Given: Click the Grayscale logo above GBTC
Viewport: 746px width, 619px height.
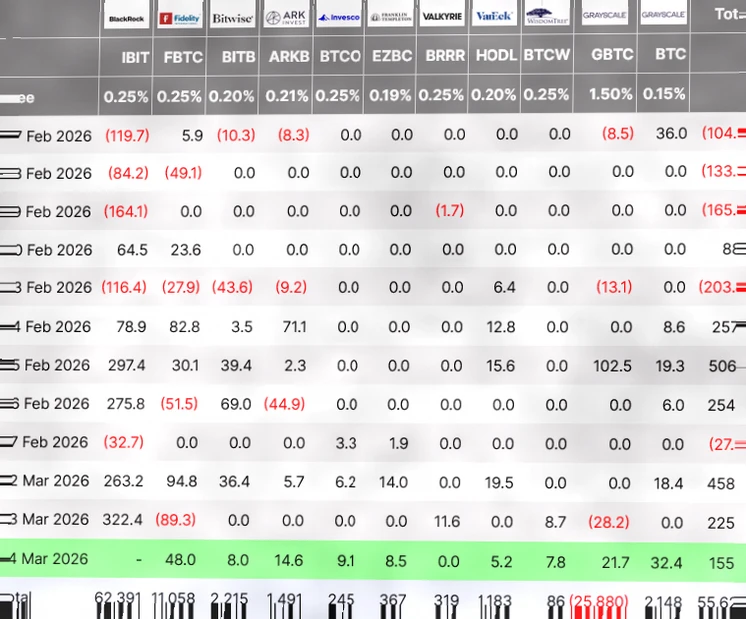Looking at the screenshot, I should (x=605, y=14).
